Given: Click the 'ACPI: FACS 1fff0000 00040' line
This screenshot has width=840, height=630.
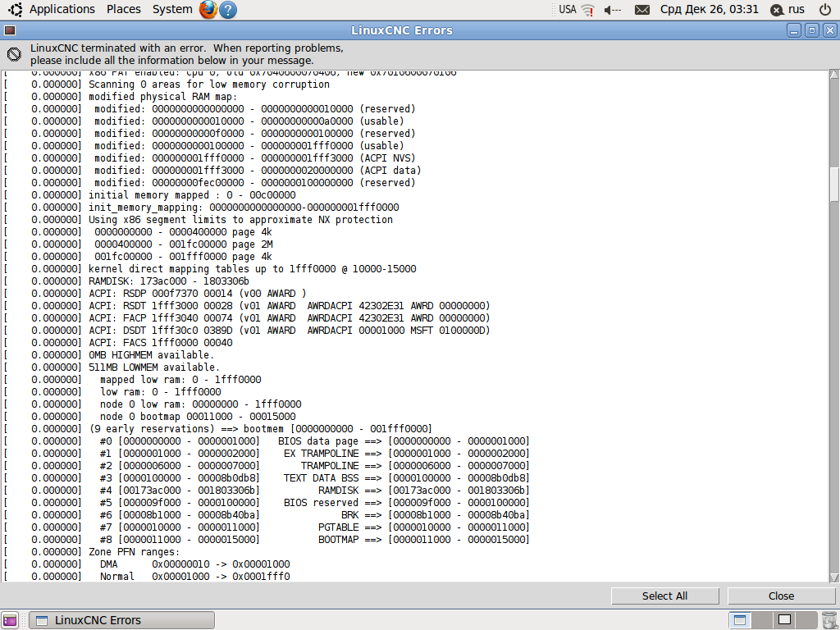Looking at the screenshot, I should (x=161, y=343).
